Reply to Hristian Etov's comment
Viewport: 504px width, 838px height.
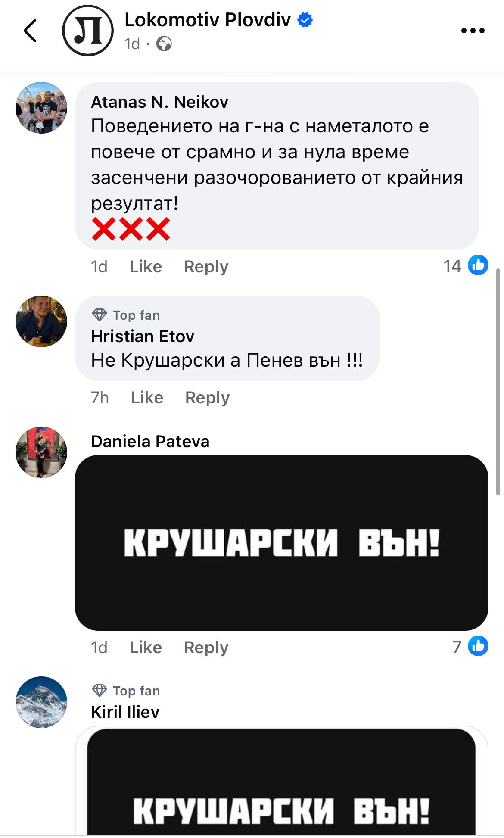coord(207,398)
